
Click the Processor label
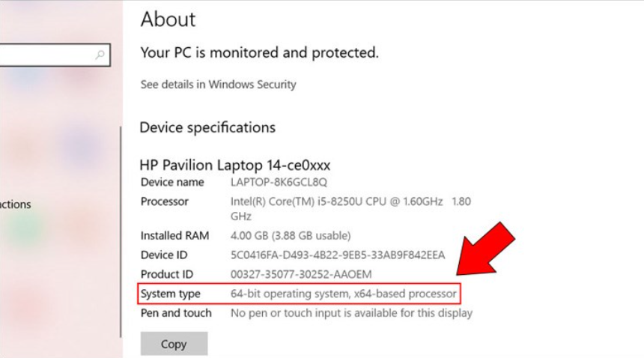coord(165,201)
